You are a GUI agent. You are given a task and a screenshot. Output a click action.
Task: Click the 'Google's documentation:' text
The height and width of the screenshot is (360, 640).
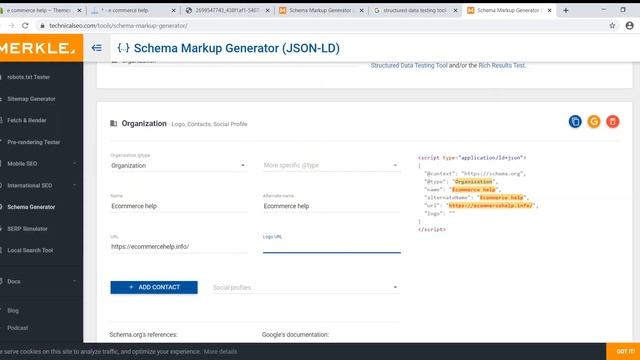tap(295, 334)
